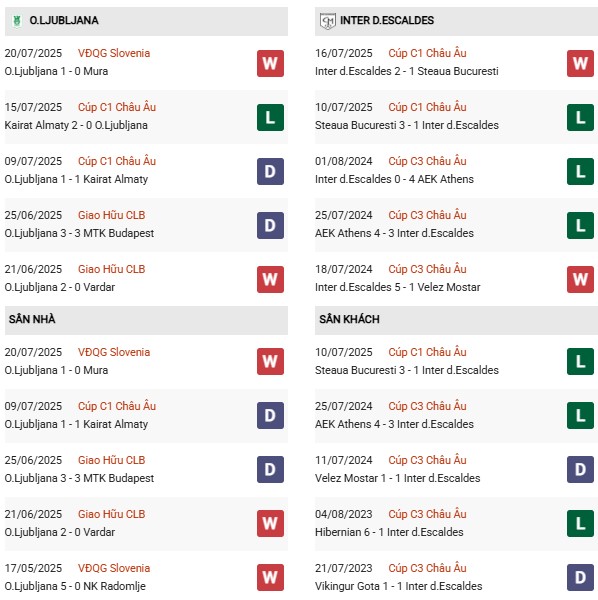598x600 pixels.
Task: Open the Giao Hữu CLB link dated 25/06/2025, top list
Action: (112, 215)
